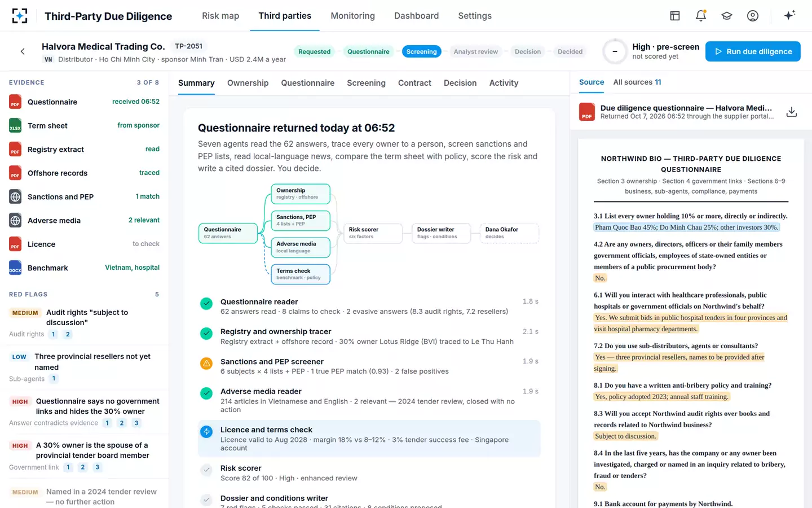Image resolution: width=812 pixels, height=508 pixels.
Task: Click the Run due diligence button
Action: 753,51
